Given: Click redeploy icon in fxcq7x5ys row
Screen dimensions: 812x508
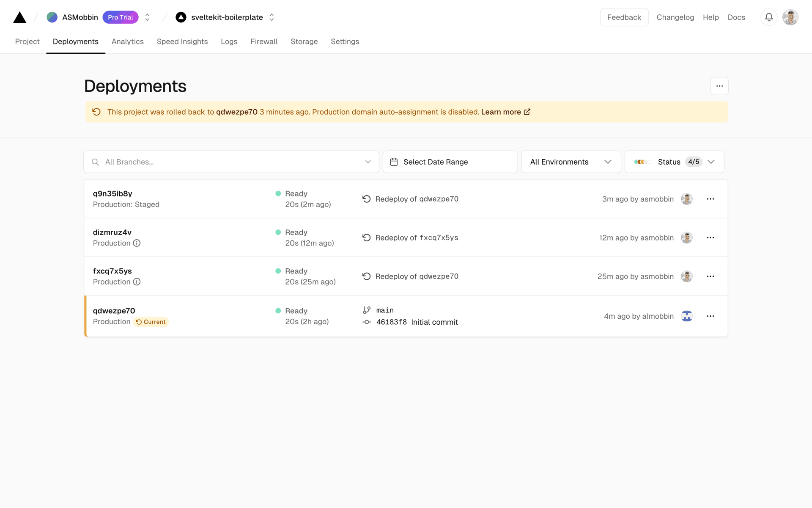Looking at the screenshot, I should [x=367, y=276].
